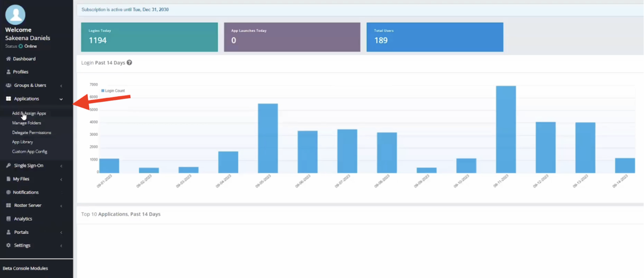Expand the Single Sign-On chevron
This screenshot has width=644, height=278.
61,166
